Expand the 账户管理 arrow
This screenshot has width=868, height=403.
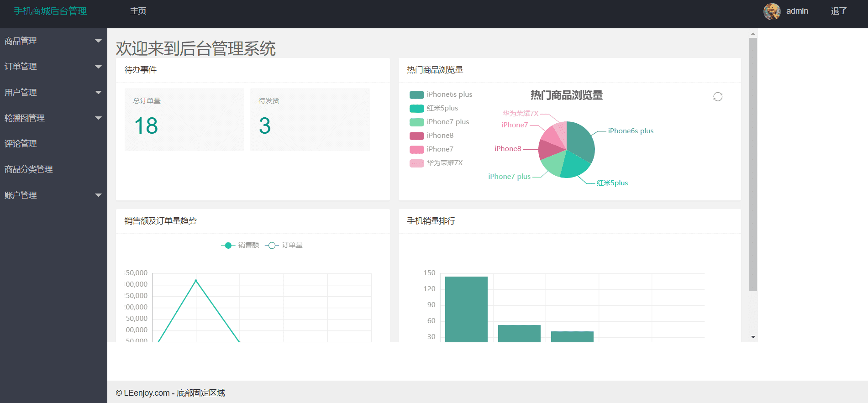coord(98,195)
